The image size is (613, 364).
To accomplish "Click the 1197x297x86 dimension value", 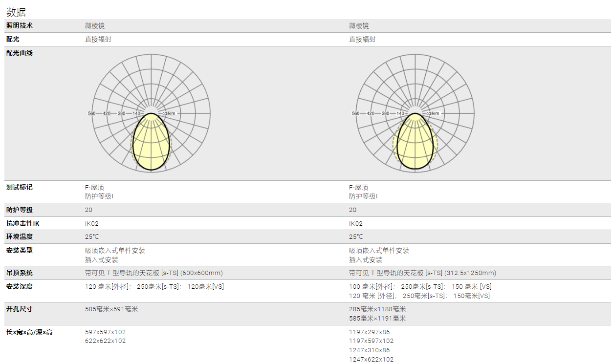I will 369,332.
